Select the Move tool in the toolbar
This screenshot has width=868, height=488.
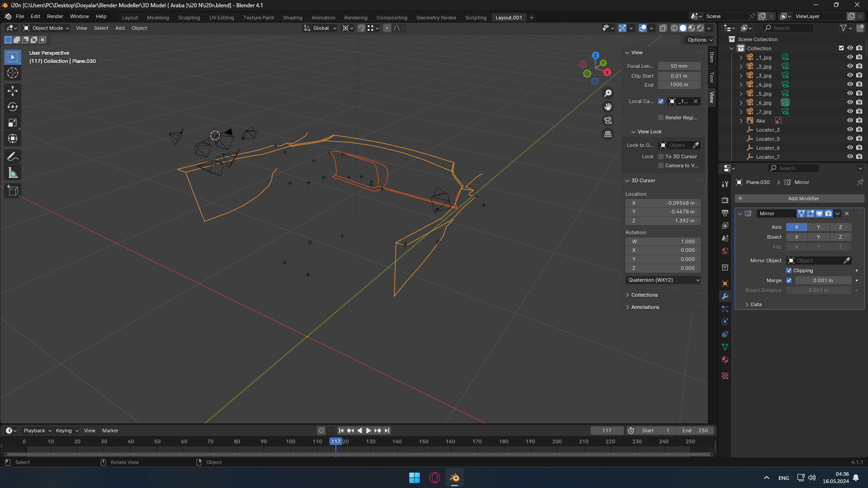tap(13, 91)
